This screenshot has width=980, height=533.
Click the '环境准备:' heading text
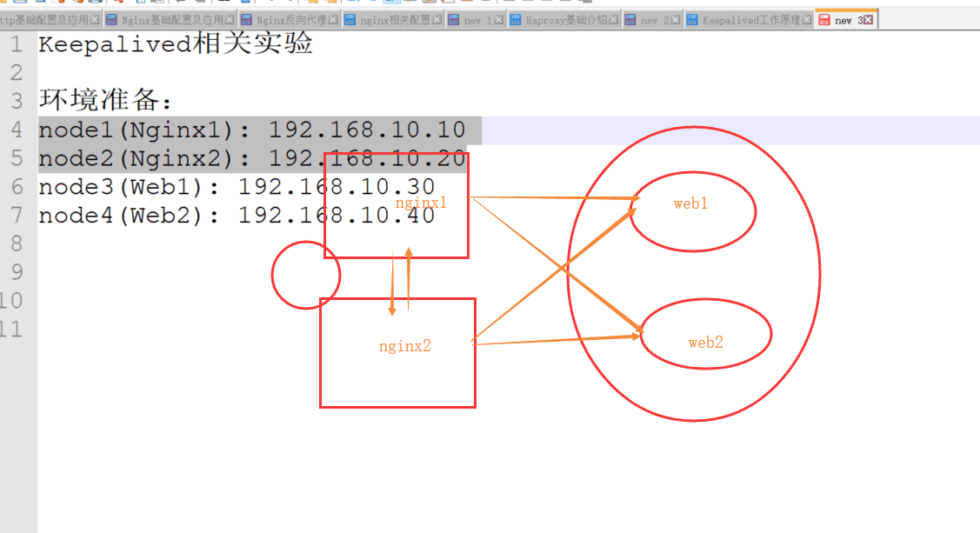(x=105, y=100)
